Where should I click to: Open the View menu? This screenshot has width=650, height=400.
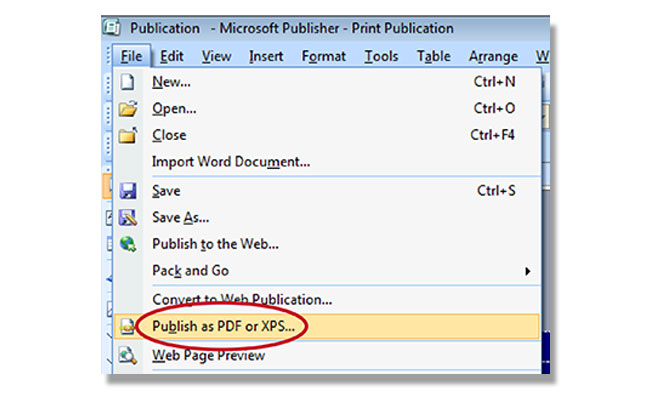tap(216, 56)
